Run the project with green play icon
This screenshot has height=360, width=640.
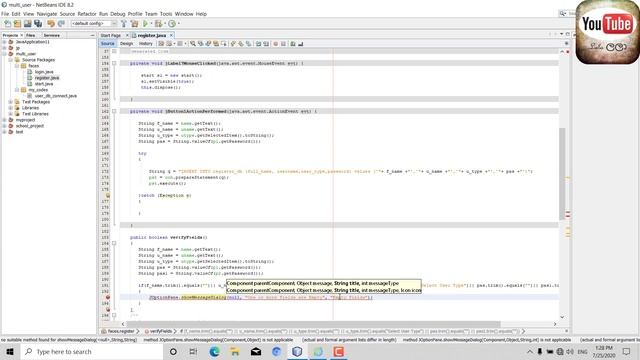pos(145,24)
